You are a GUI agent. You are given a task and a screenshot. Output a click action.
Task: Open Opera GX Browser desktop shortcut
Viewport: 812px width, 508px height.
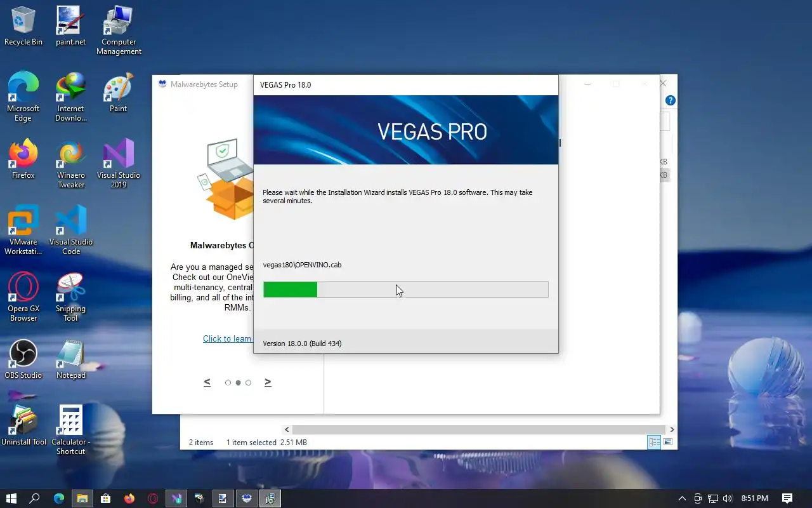click(23, 297)
